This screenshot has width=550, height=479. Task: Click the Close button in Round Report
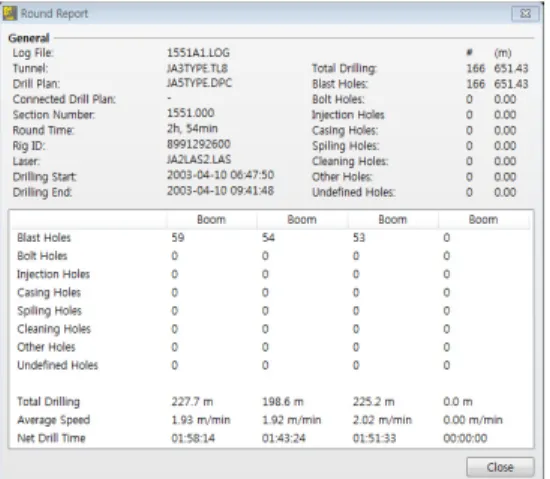pos(500,467)
